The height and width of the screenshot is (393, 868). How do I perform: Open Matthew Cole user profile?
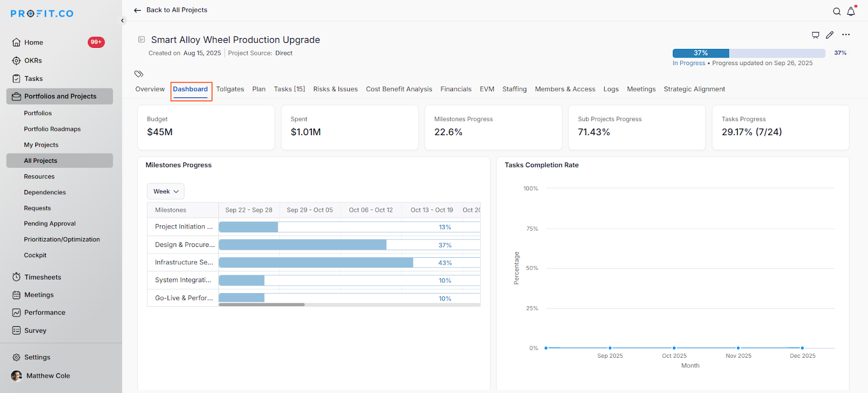coord(48,376)
